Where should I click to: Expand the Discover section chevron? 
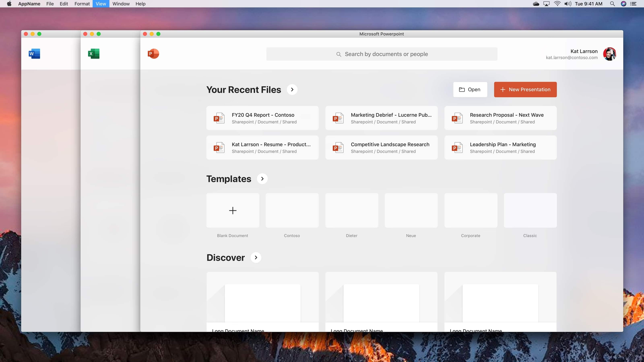click(x=256, y=258)
